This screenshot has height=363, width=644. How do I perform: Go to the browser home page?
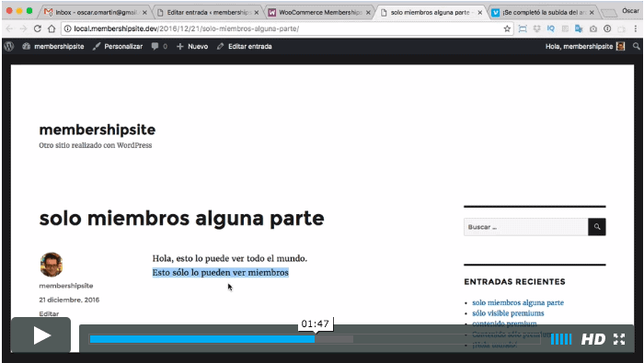(x=52, y=28)
